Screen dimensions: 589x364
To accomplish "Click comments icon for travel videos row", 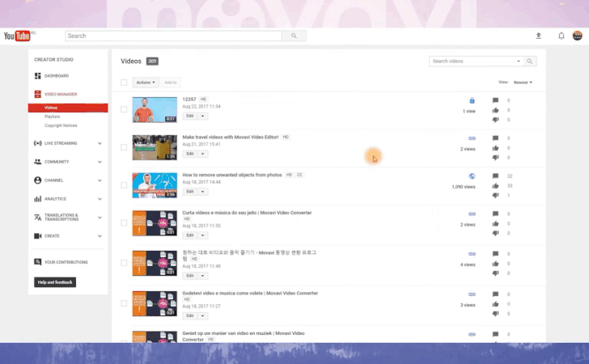I will pos(495,138).
